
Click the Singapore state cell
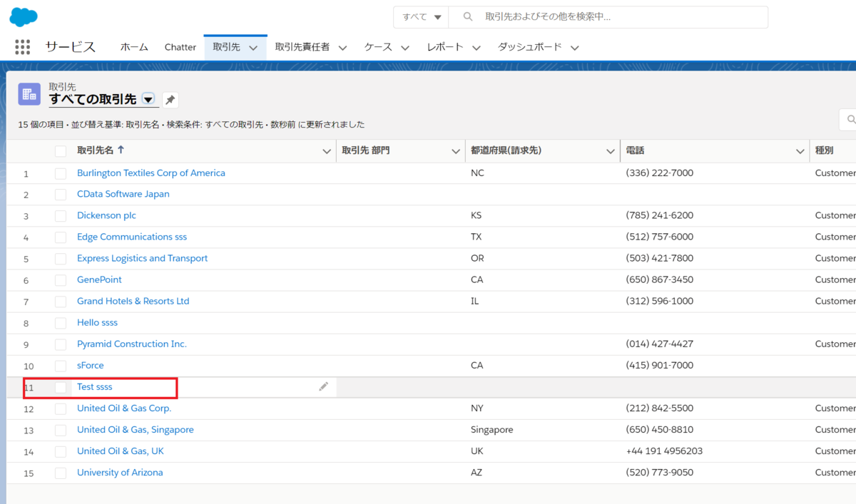pos(492,430)
